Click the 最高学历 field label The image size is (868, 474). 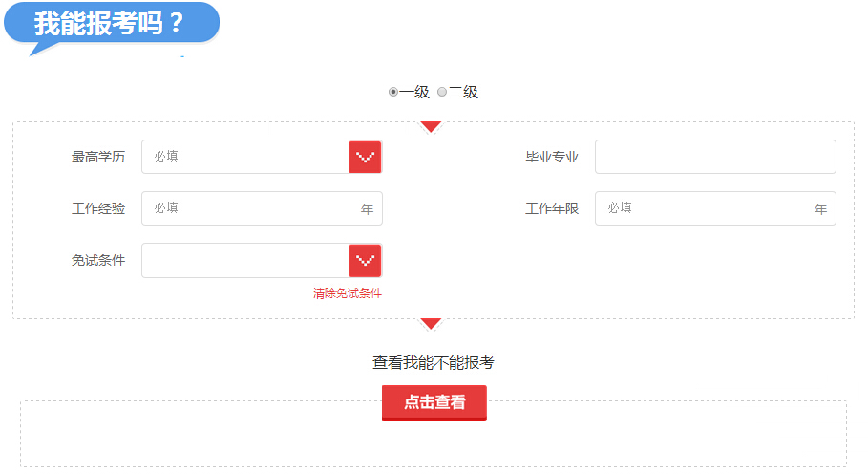coord(98,158)
